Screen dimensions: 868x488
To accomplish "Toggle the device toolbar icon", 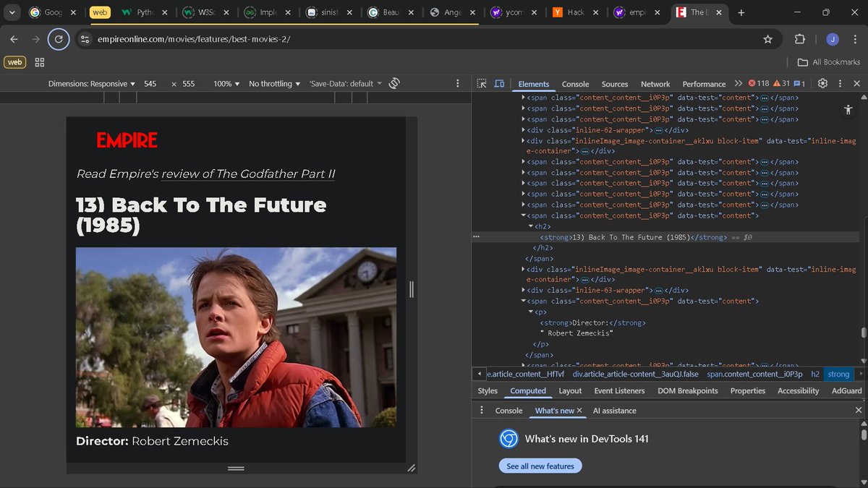I will 499,84.
